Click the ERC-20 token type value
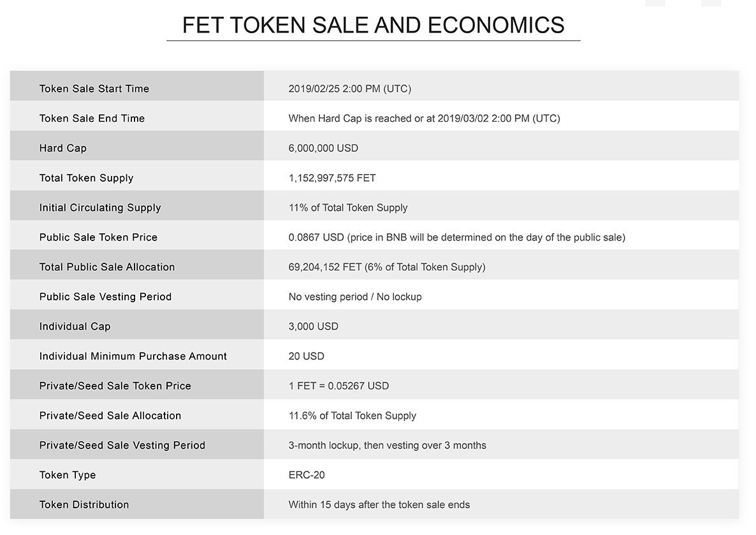This screenshot has width=756, height=535. click(x=307, y=475)
